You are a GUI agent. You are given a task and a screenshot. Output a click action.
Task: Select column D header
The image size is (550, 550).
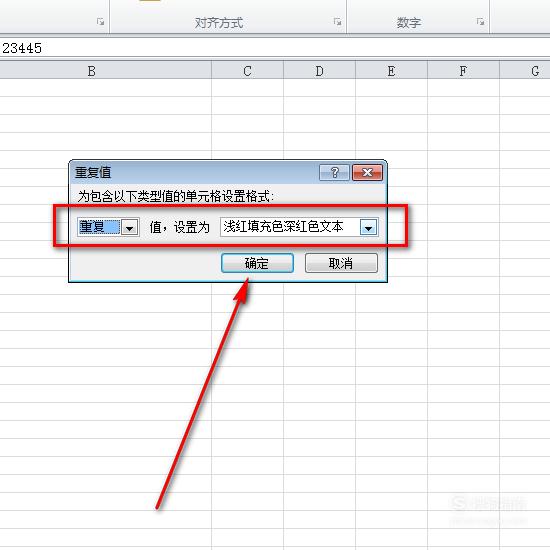point(320,71)
